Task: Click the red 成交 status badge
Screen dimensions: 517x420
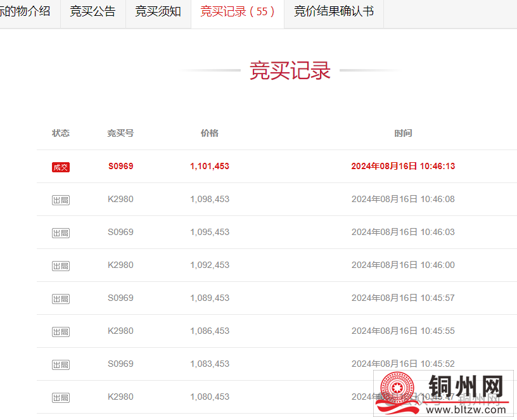Action: point(61,167)
